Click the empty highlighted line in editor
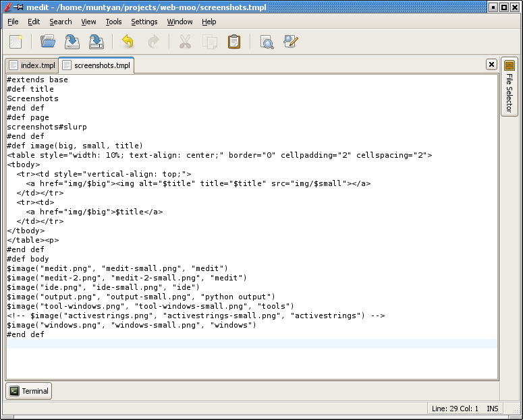523x420 pixels. tap(251, 344)
